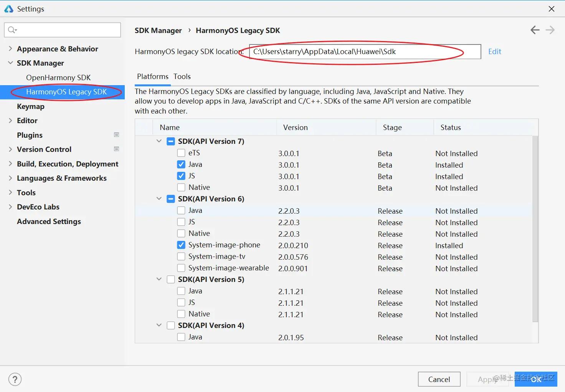
Task: Enable the eTS checkbox under API Version 7
Action: (181, 153)
